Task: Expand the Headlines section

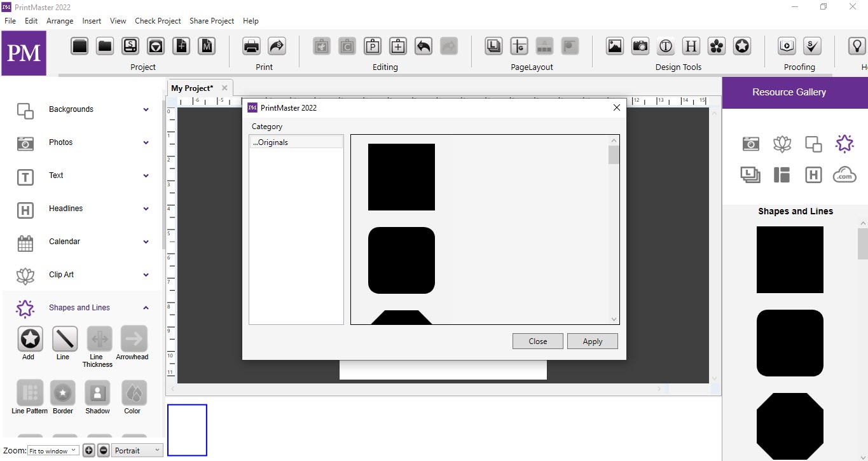Action: tap(146, 209)
